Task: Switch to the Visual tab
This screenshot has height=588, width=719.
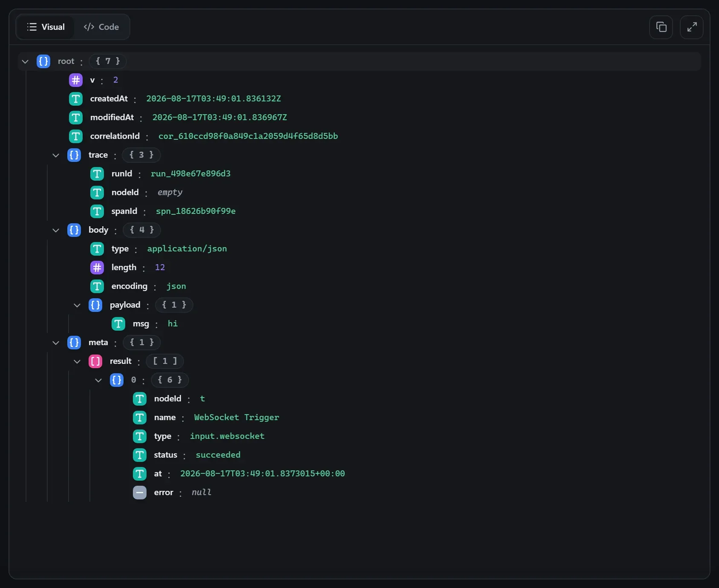Action: (46, 27)
